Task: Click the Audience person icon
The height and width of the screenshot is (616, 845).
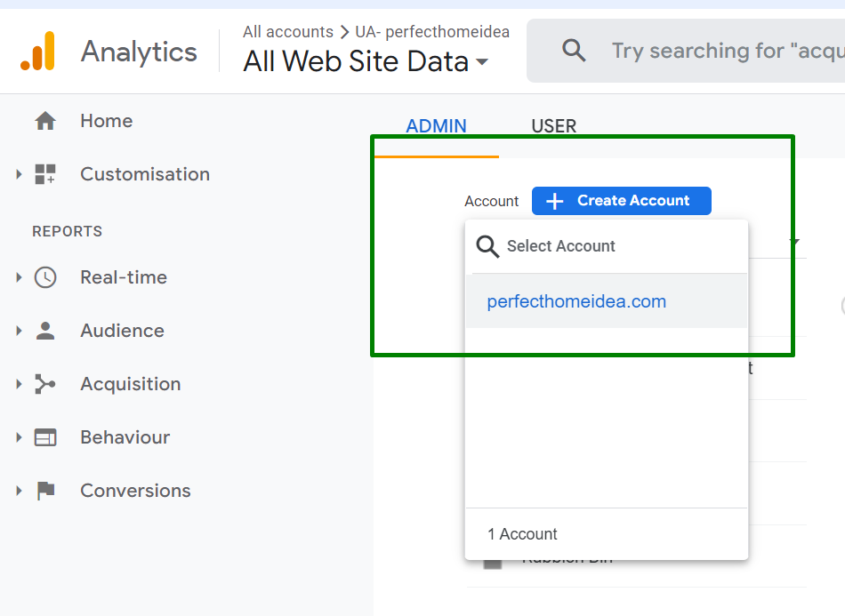Action: click(45, 331)
